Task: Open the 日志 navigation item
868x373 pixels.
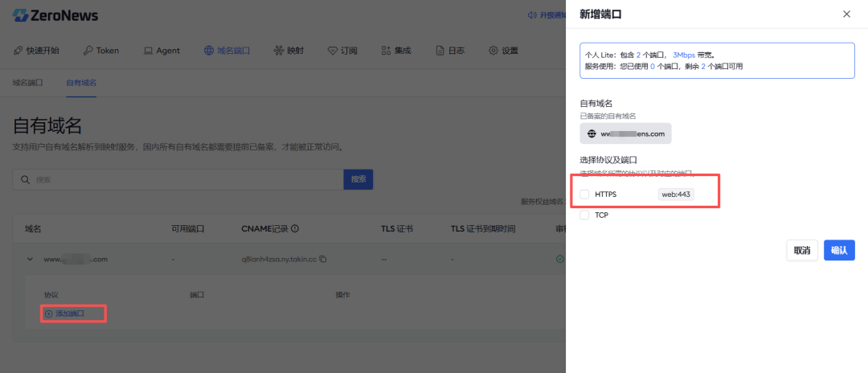Action: (x=450, y=51)
